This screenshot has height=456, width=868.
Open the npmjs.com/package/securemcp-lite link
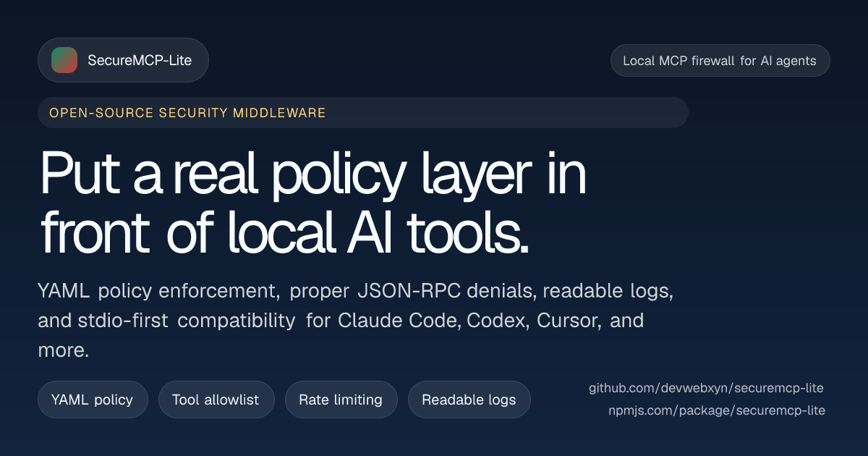tap(717, 410)
